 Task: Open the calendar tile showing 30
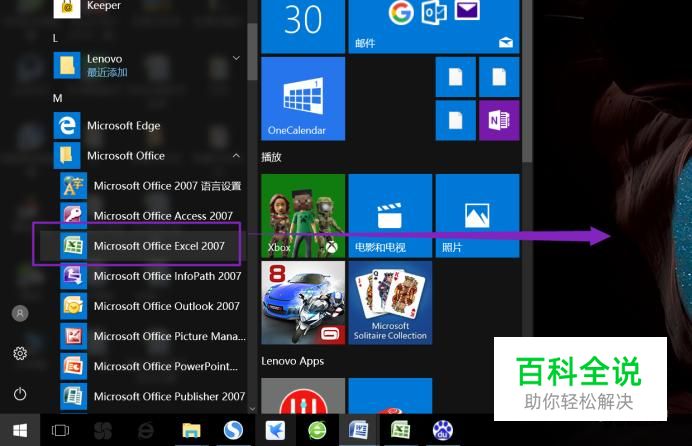303,26
